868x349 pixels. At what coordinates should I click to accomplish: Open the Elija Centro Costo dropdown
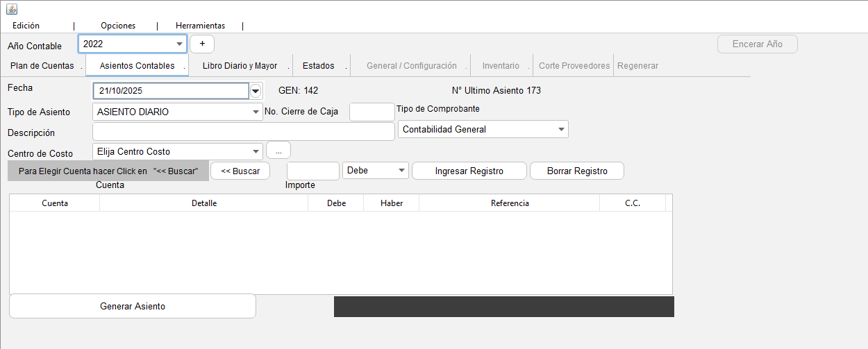pos(256,151)
